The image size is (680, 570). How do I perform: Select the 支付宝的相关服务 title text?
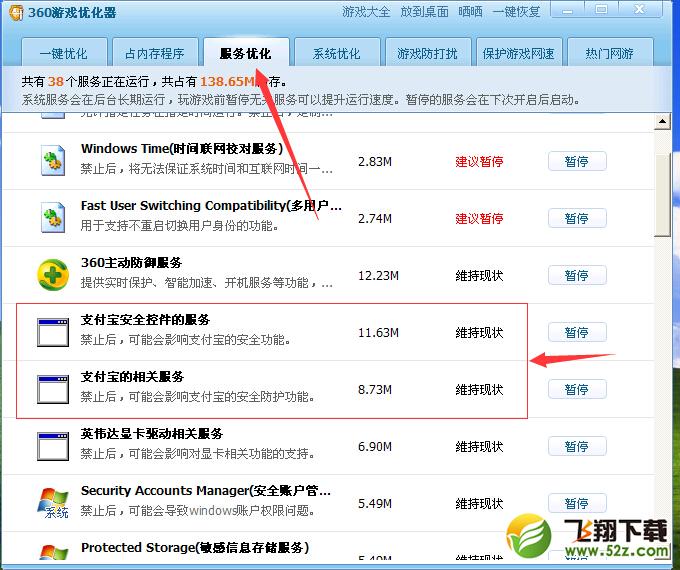coord(132,377)
